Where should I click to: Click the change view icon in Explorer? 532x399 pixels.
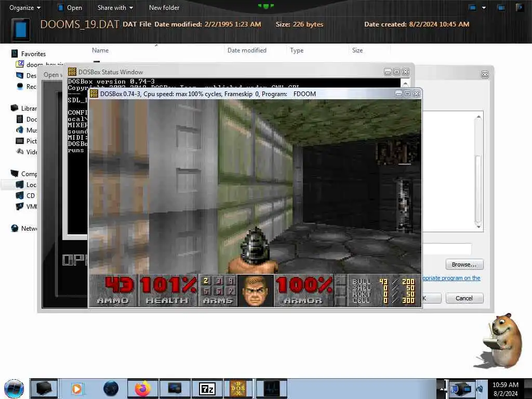tap(472, 7)
